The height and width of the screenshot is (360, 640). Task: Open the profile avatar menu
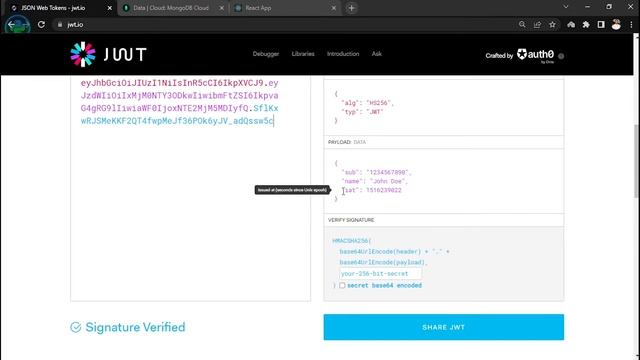(x=616, y=24)
